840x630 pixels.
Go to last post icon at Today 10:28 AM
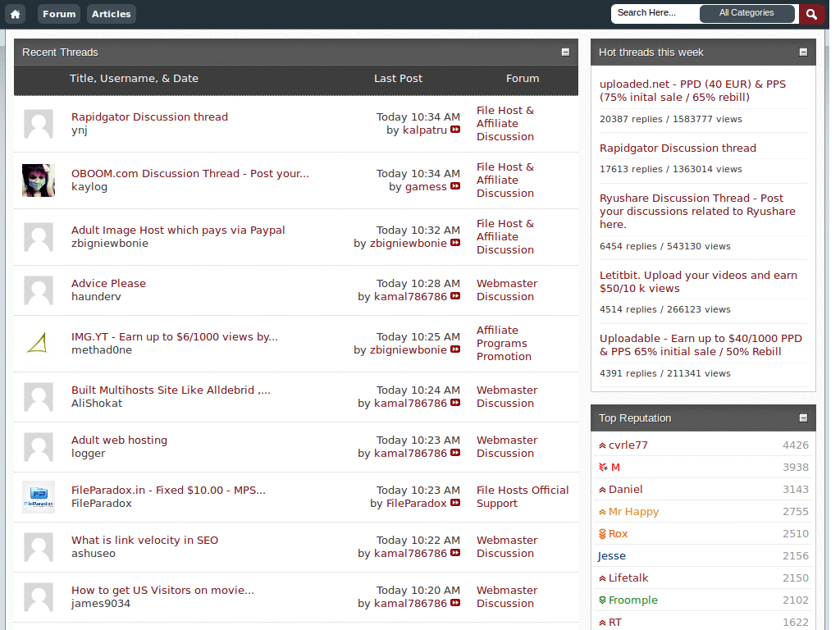click(x=455, y=296)
